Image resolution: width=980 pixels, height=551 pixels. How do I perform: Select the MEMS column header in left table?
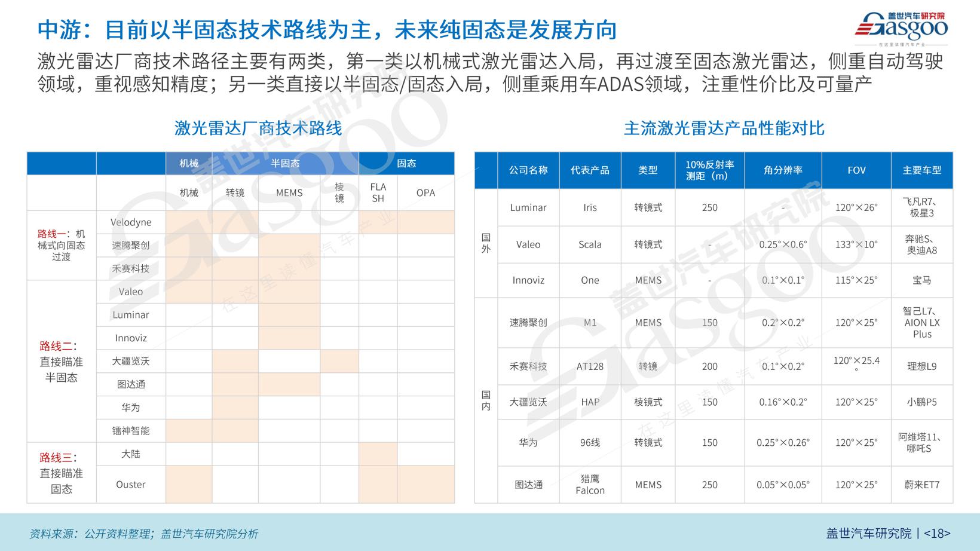289,192
